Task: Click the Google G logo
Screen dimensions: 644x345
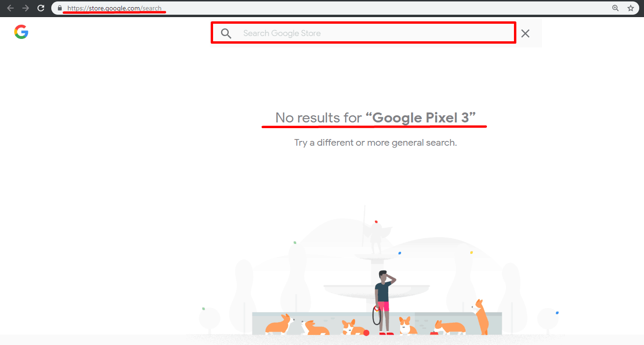Action: [21, 32]
